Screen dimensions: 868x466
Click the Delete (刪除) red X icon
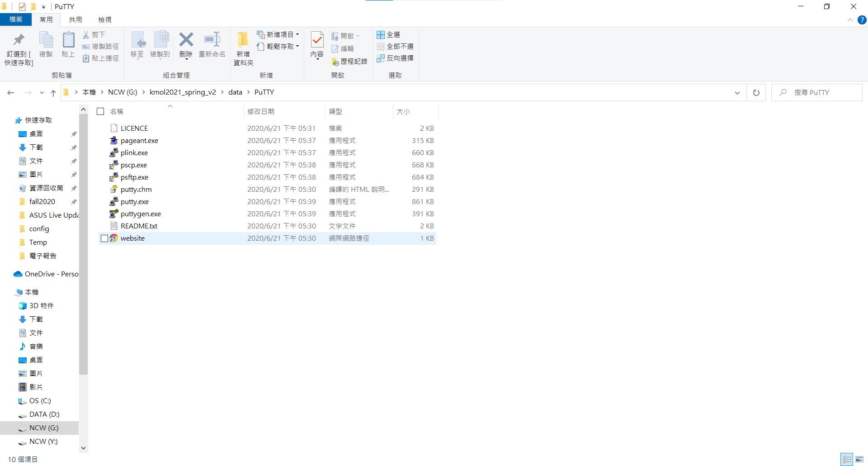[x=186, y=40]
